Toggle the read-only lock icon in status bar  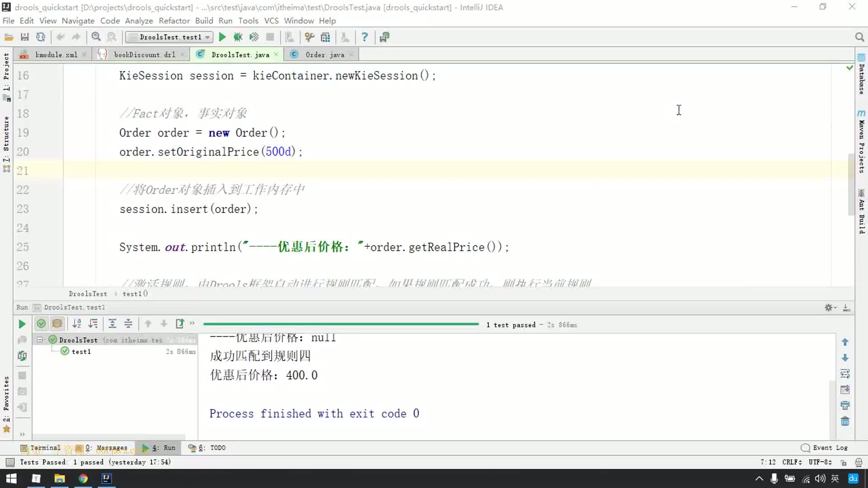[843, 462]
